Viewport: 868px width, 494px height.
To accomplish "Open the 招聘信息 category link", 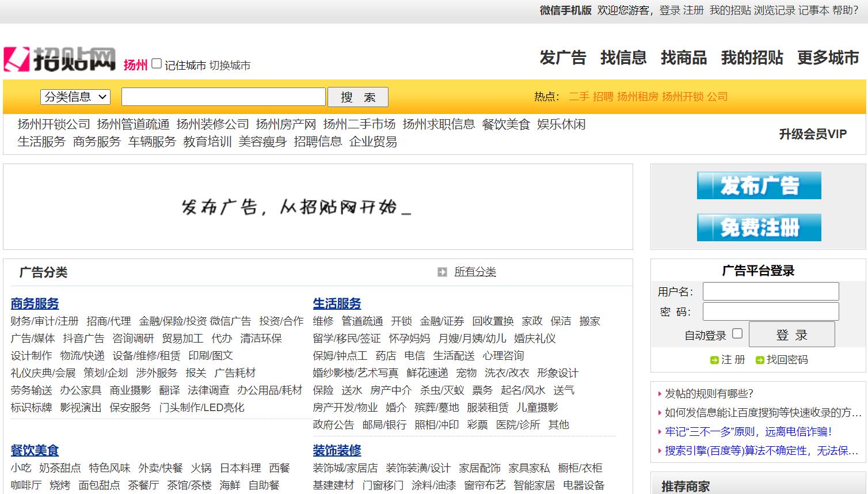I will click(318, 142).
